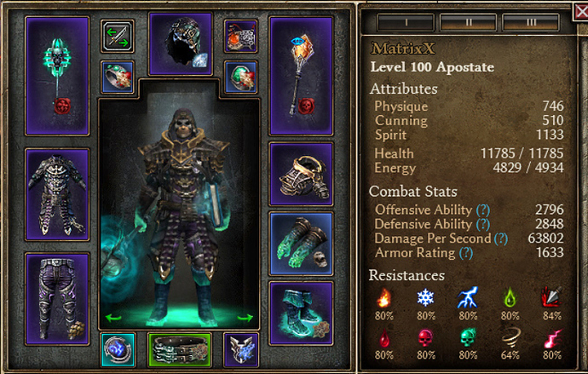This screenshot has width=588, height=374.
Task: Open the Offensive Ability help tooltip
Action: click(483, 210)
